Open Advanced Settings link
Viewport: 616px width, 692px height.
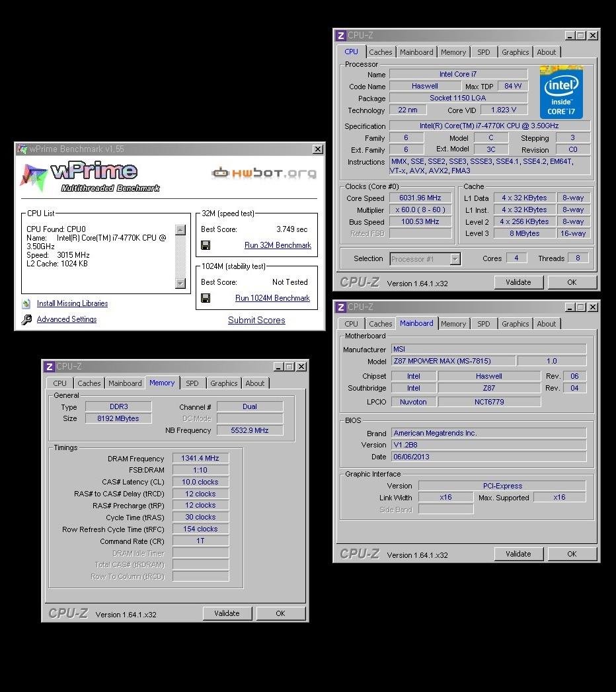pos(67,319)
